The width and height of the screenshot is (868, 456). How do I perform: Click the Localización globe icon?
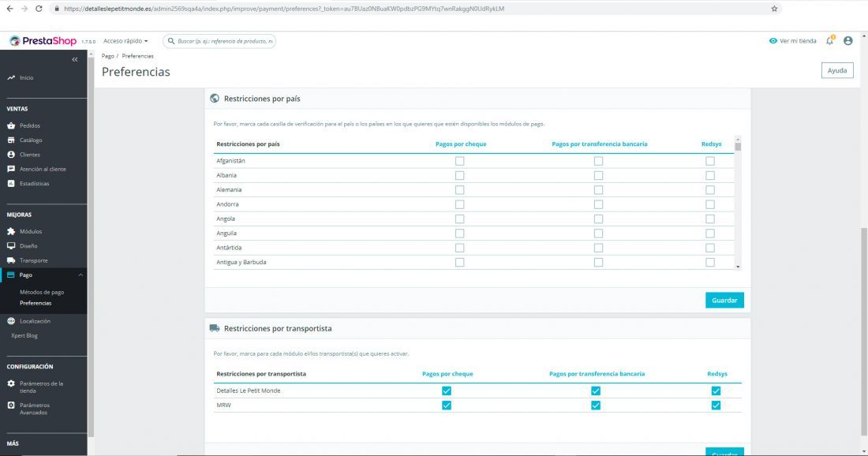pos(11,321)
